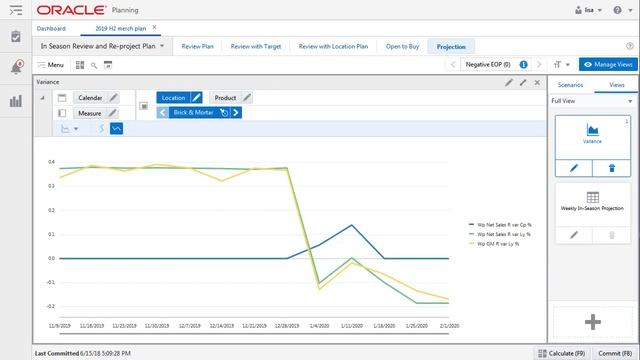Screen dimensions: 640x360
Task: Edit the Location dimension pencil
Action: pos(196,98)
